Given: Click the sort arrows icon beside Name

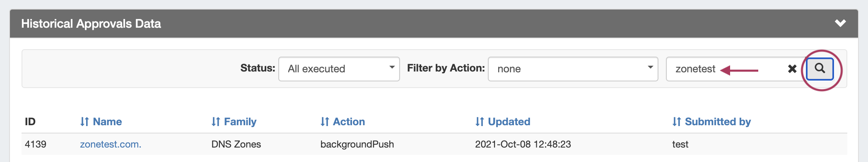Looking at the screenshot, I should (84, 121).
